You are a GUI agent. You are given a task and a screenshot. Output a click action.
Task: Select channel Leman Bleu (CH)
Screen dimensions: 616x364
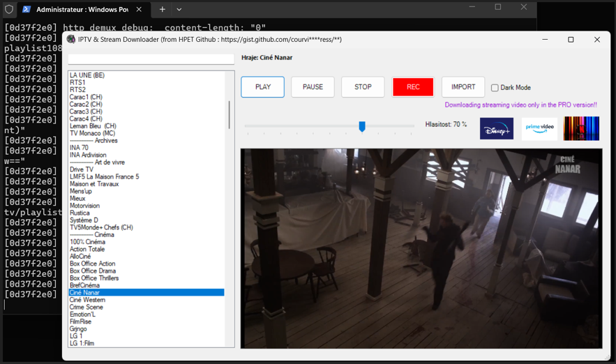point(147,126)
